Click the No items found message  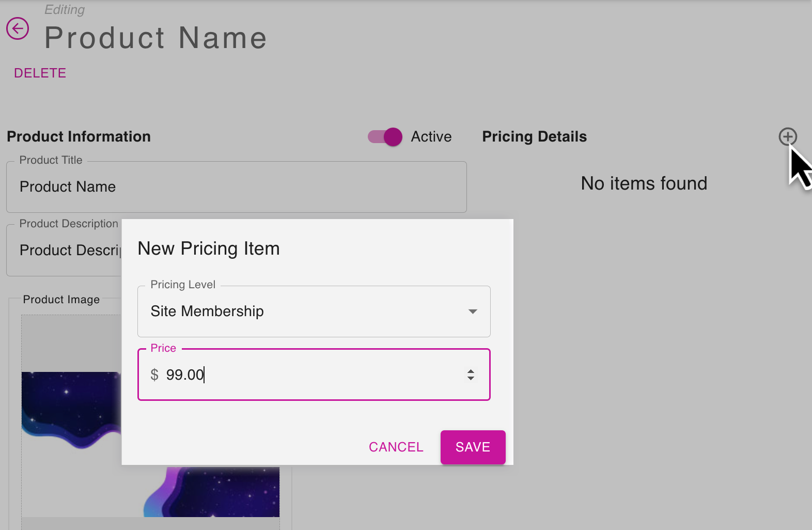644,184
